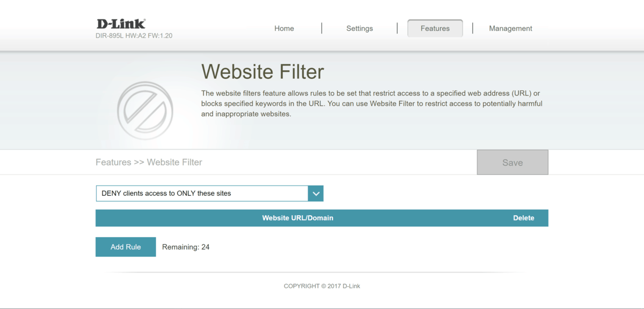
Task: Open the Management menu
Action: click(510, 28)
